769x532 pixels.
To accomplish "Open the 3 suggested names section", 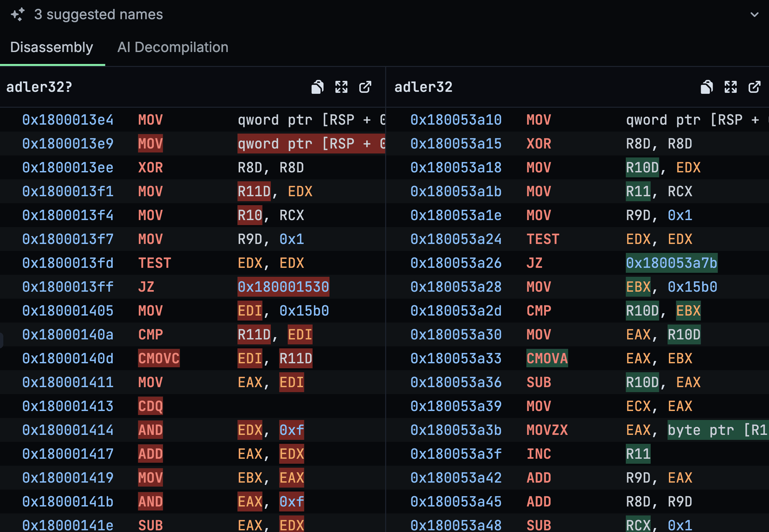I will click(x=384, y=14).
